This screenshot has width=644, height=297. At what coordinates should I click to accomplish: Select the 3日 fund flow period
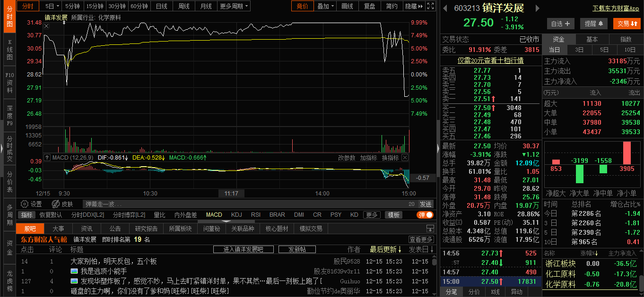coord(579,50)
